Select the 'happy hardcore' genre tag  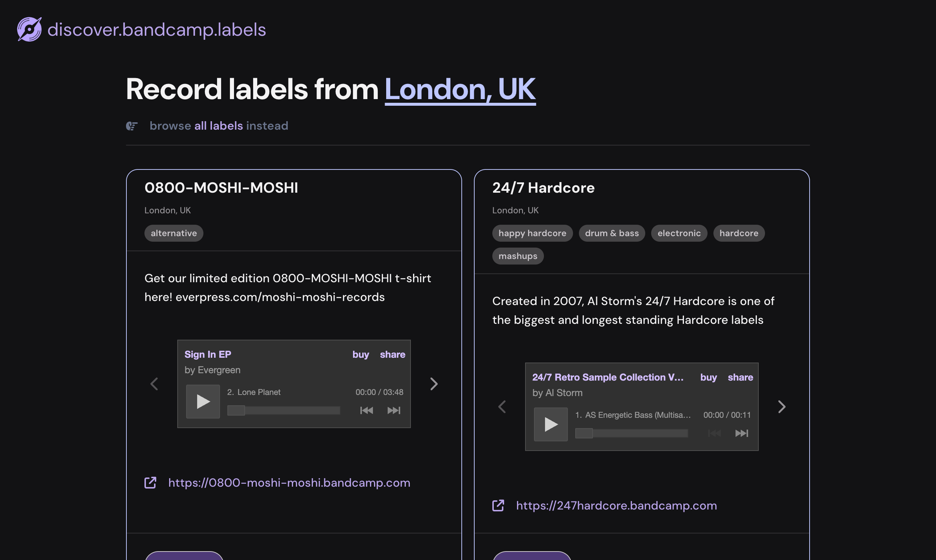click(x=532, y=233)
